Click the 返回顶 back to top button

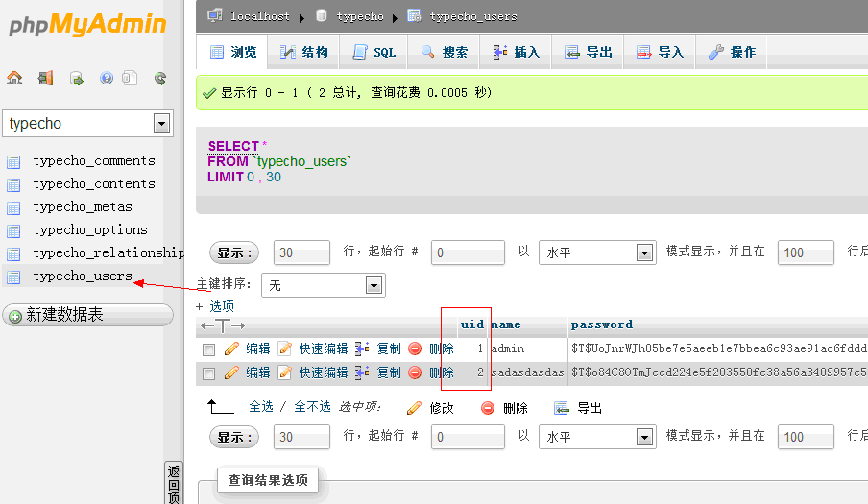[173, 483]
